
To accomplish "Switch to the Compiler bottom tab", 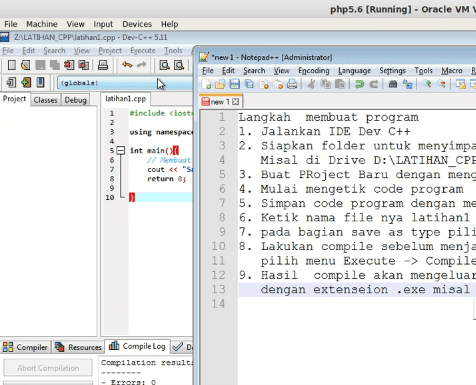I will coord(25,347).
